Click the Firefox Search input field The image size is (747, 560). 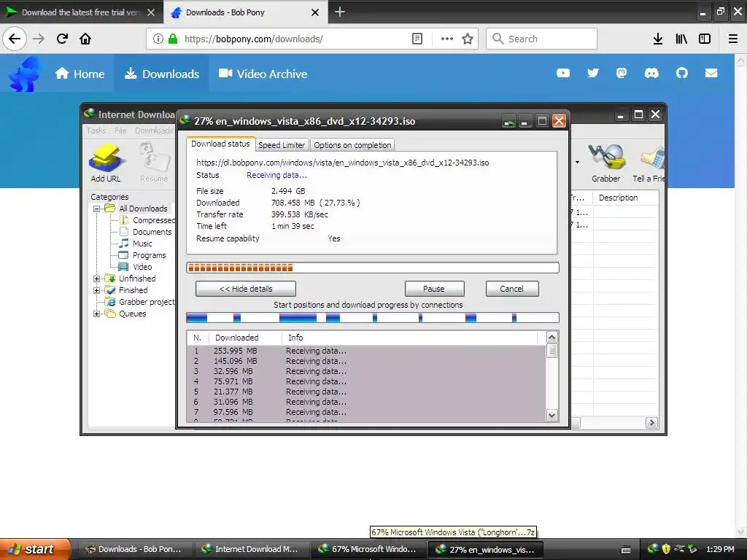pyautogui.click(x=542, y=39)
